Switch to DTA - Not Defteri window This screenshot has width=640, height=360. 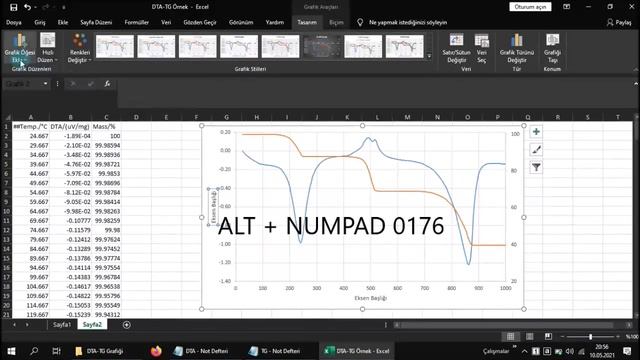pos(201,351)
